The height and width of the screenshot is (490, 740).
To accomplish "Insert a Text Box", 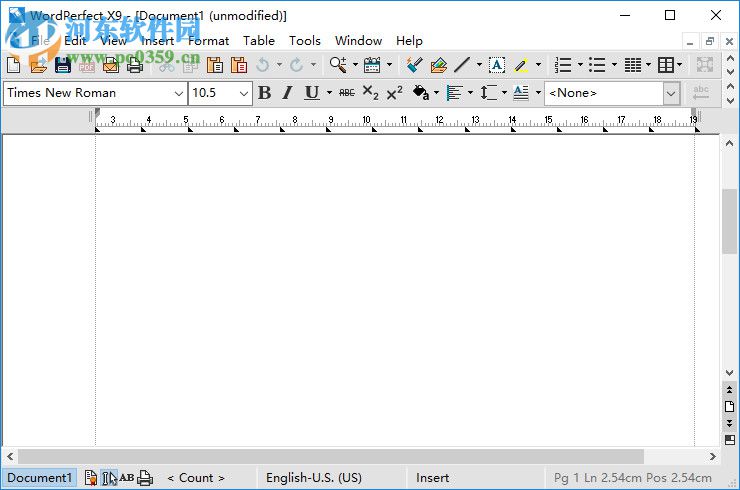I will click(x=496, y=65).
